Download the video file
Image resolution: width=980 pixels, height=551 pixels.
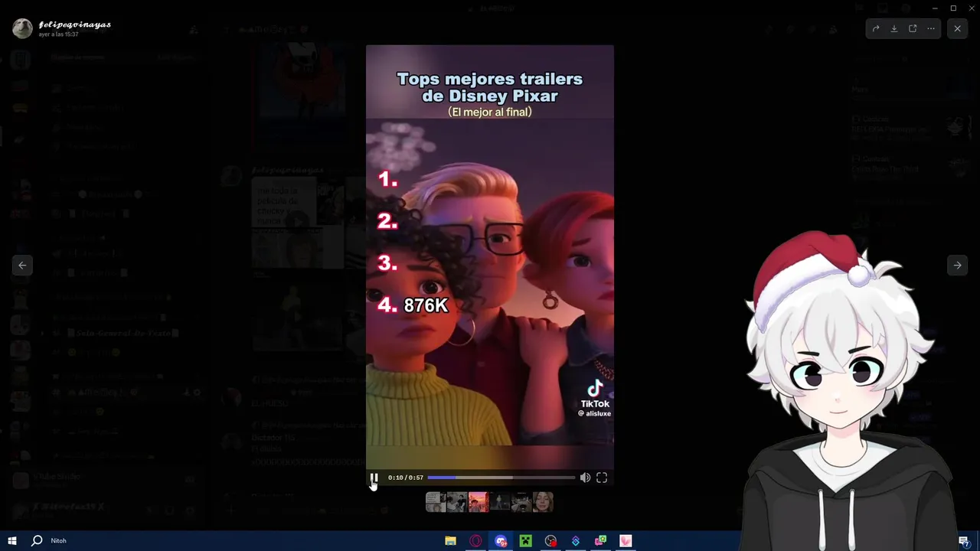tap(894, 28)
